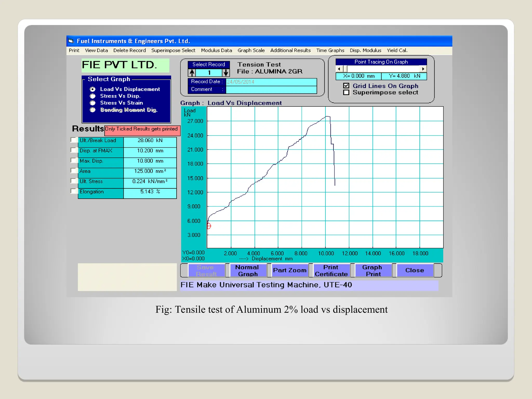Viewport: 532px width, 399px height.
Task: Tick the Elongation result checkbox
Action: tap(74, 191)
